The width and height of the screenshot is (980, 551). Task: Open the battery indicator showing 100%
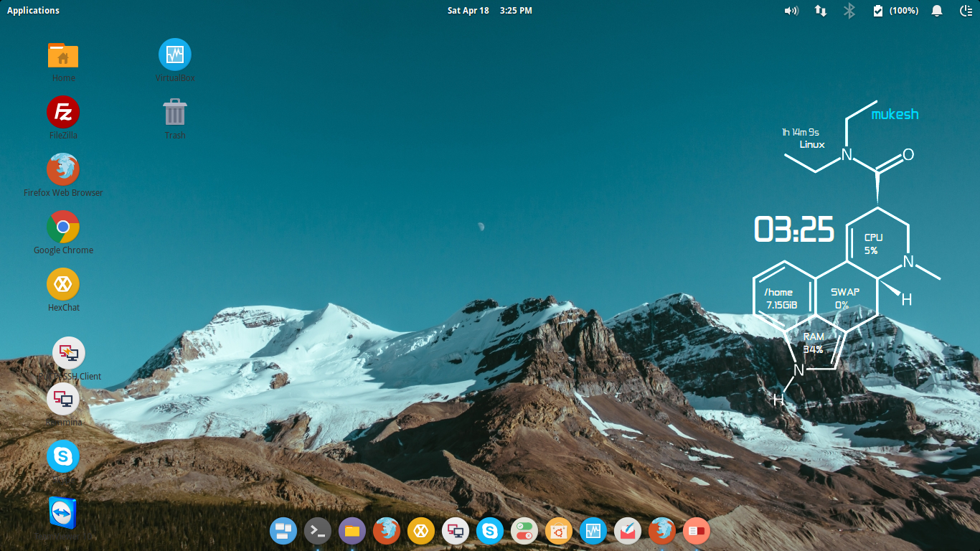click(x=895, y=11)
